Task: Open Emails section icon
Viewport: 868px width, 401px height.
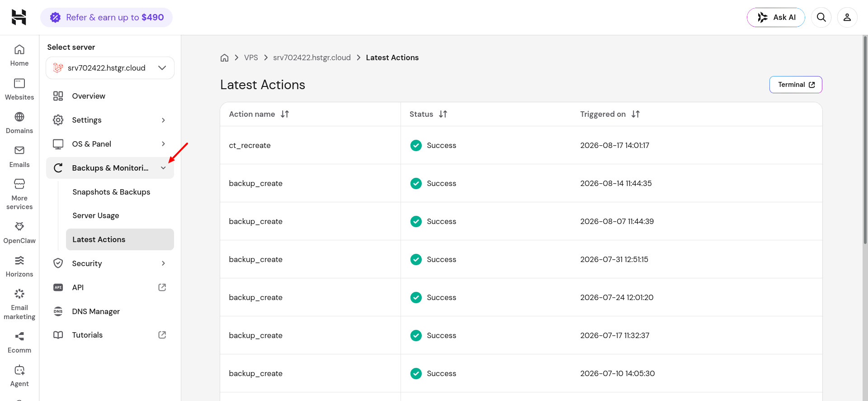Action: pyautogui.click(x=19, y=150)
